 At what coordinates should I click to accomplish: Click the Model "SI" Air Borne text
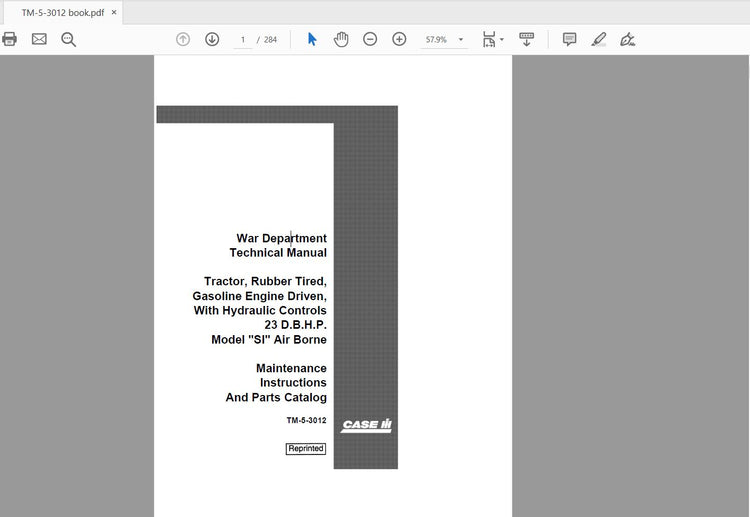269,340
